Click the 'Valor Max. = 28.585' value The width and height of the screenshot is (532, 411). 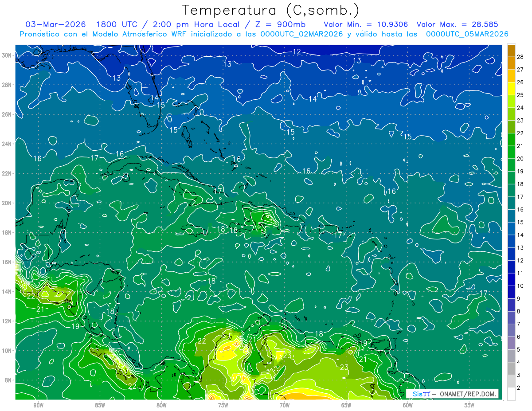(458, 24)
